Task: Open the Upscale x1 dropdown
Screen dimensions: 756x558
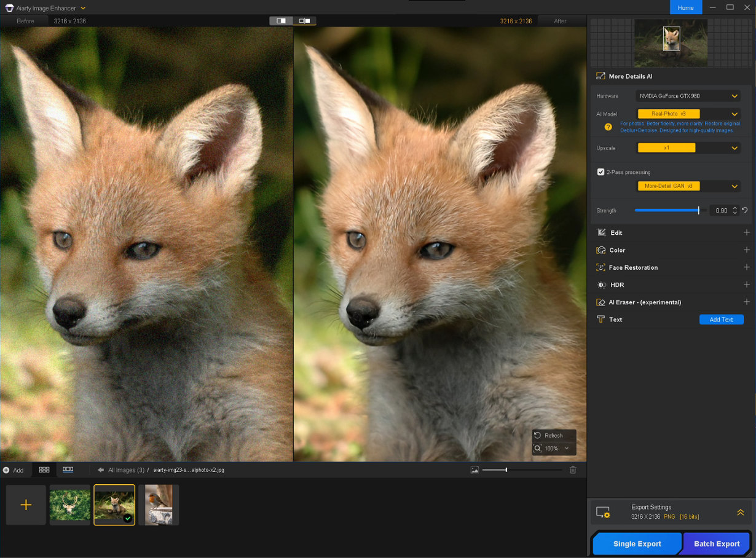Action: pyautogui.click(x=688, y=147)
